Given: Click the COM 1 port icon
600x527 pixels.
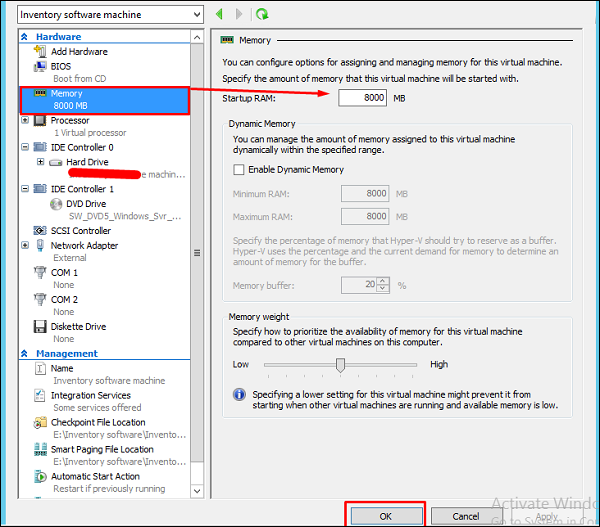Looking at the screenshot, I should coord(39,273).
